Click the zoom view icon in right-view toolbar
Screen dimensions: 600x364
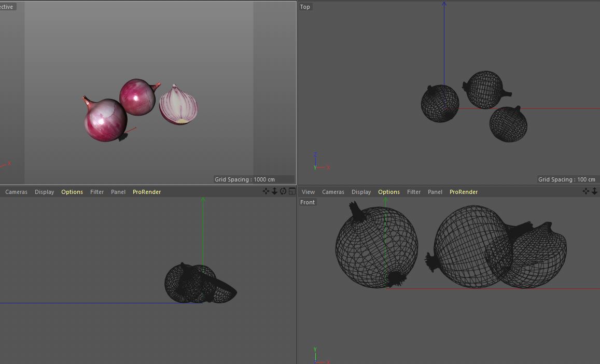tap(274, 191)
